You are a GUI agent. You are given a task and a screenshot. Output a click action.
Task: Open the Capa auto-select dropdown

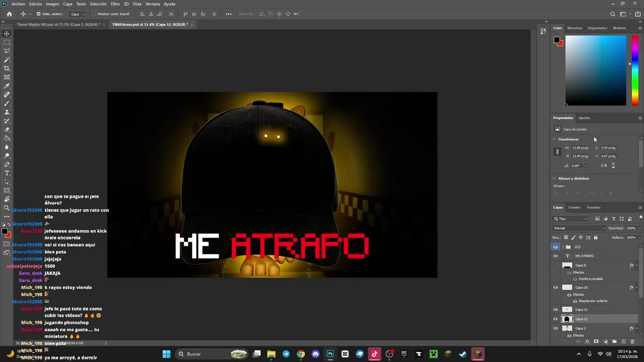point(77,14)
